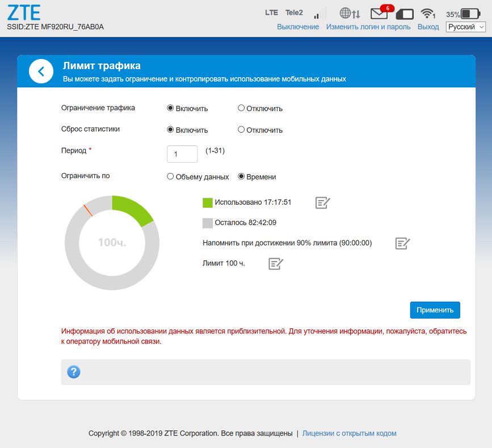Edit the 100 h. limit icon
Viewport: 492px width, 448px height.
(x=276, y=263)
